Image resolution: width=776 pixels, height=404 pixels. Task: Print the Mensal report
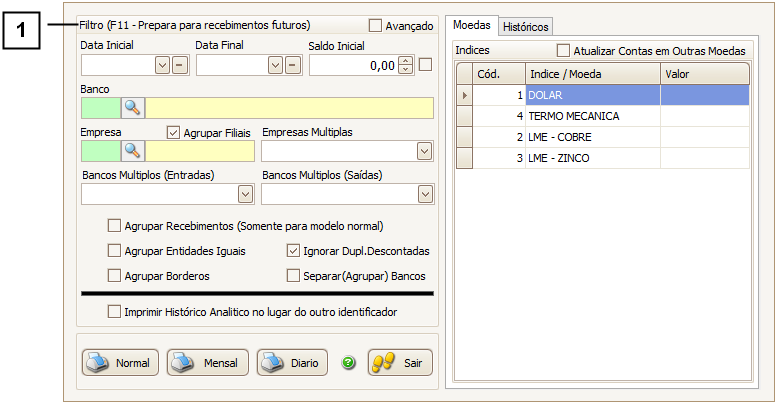coord(206,363)
